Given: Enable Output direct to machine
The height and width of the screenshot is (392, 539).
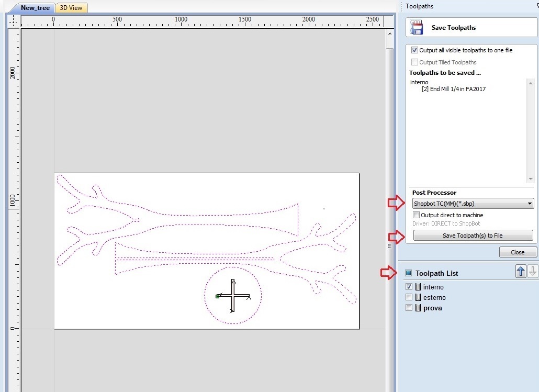Looking at the screenshot, I should coord(416,215).
